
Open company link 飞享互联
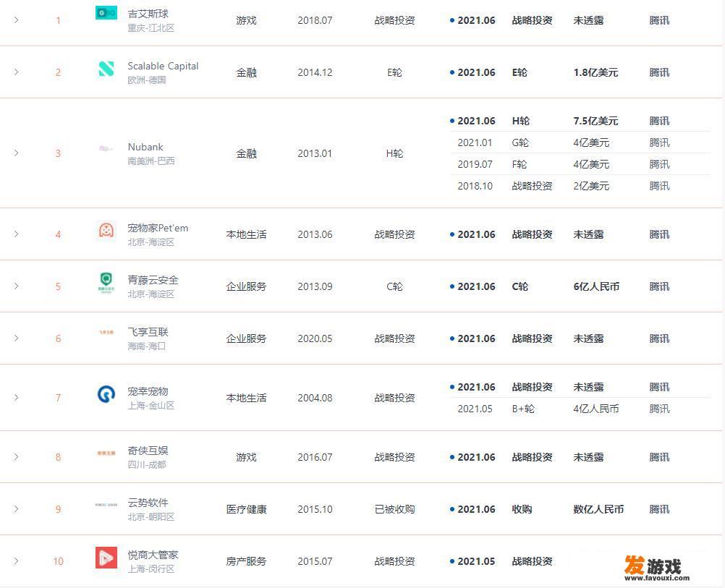click(148, 332)
